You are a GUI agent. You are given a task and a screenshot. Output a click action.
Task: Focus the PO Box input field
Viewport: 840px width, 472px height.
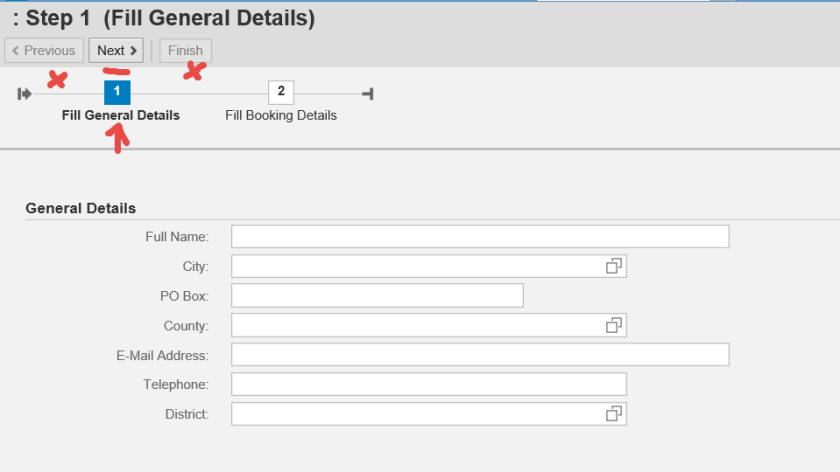tap(377, 296)
